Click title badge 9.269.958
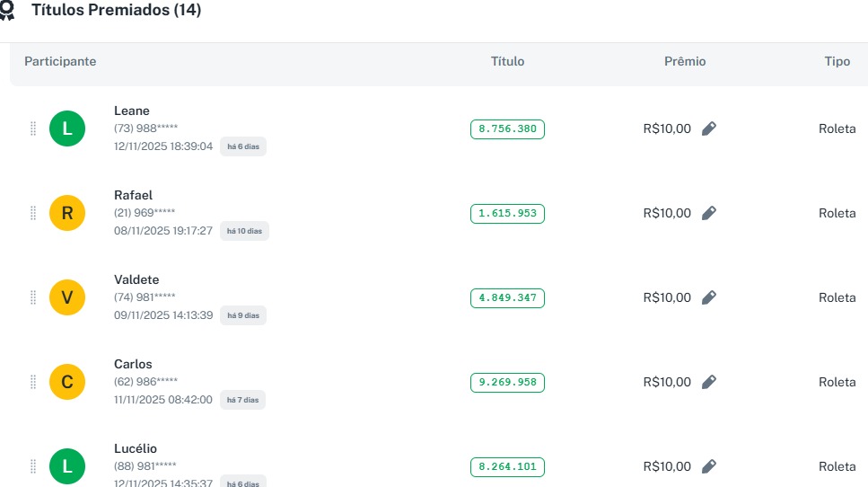 tap(507, 382)
